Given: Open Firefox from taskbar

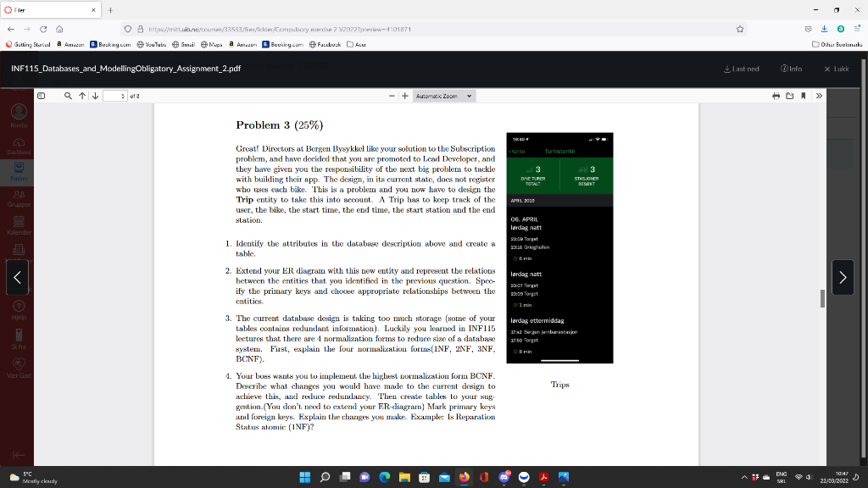Looking at the screenshot, I should [x=465, y=477].
